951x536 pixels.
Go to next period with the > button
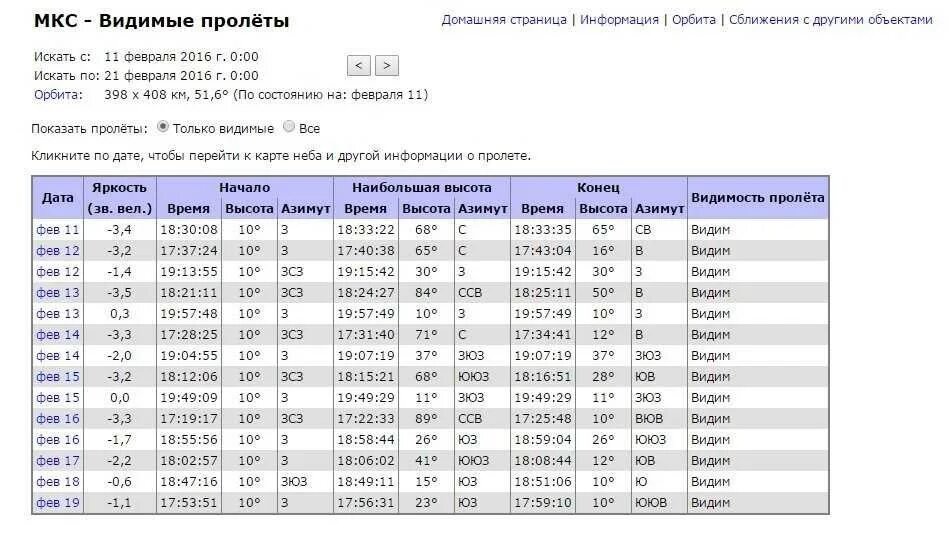[387, 65]
